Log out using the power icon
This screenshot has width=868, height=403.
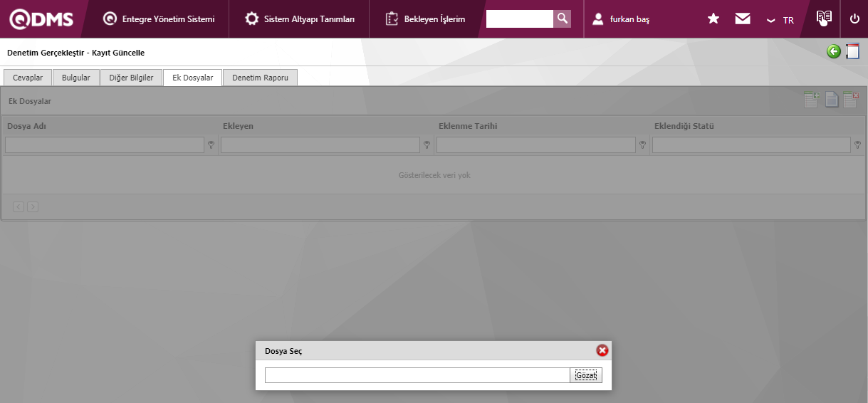(854, 19)
